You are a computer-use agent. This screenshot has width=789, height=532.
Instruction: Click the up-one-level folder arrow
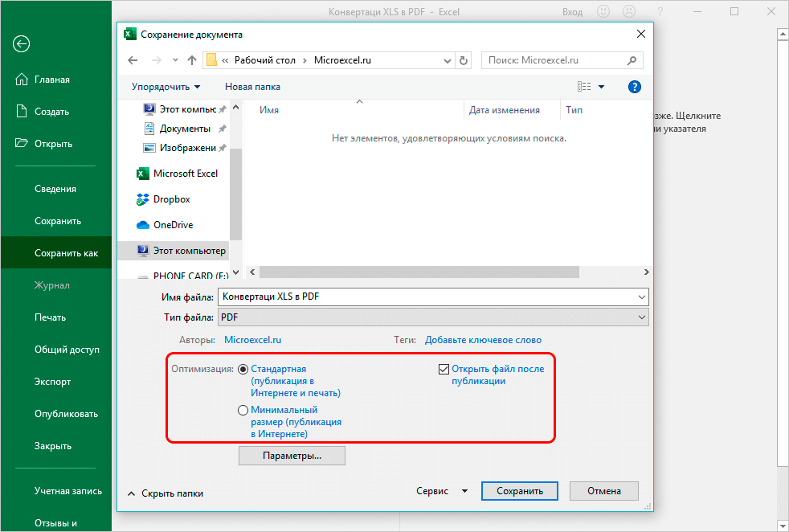click(x=192, y=60)
